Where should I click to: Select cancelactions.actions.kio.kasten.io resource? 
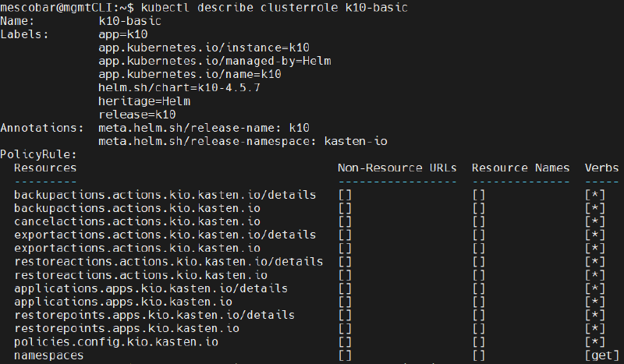137,221
